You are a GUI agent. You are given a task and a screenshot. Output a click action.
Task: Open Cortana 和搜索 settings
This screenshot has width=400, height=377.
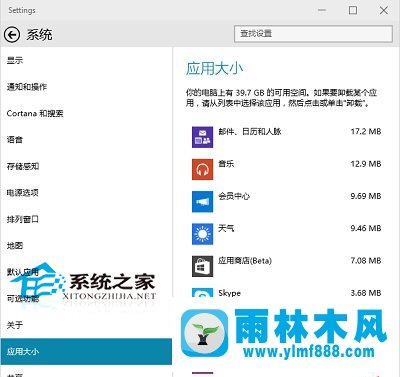pyautogui.click(x=35, y=113)
